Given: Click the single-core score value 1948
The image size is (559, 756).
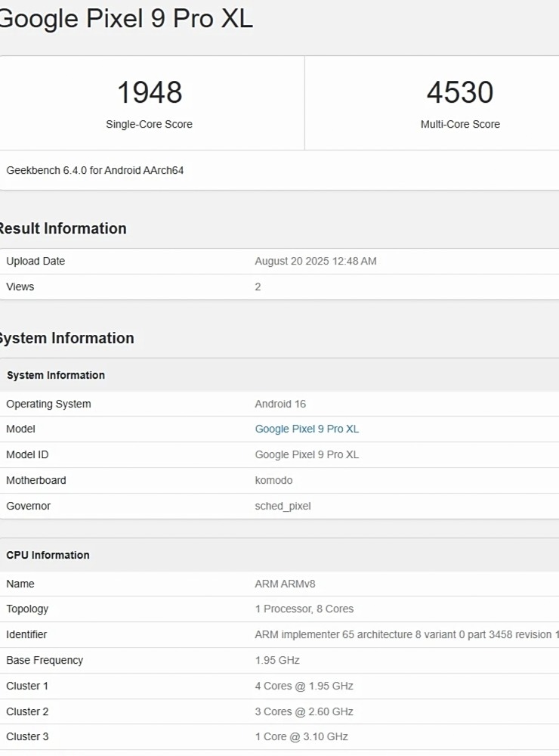Looking at the screenshot, I should (x=150, y=92).
